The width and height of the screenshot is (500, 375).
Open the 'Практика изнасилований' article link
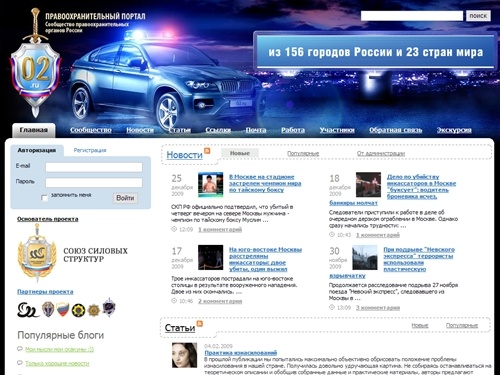coord(241,353)
